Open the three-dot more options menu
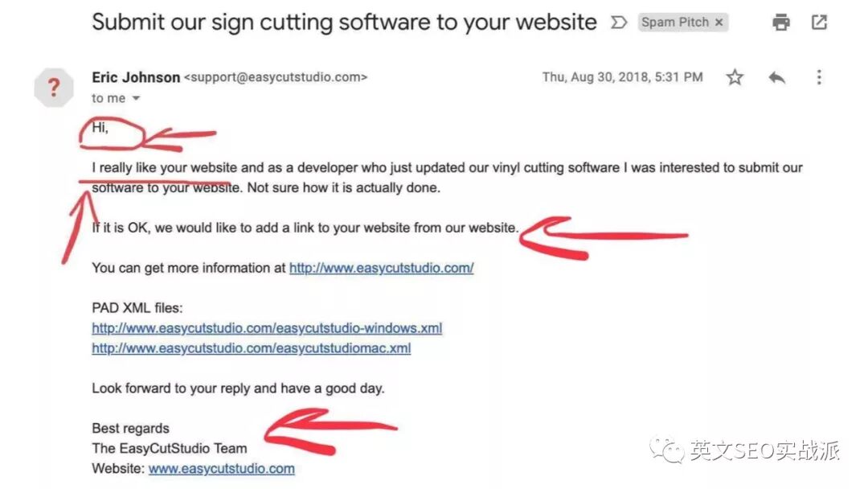This screenshot has width=868, height=489. tap(819, 77)
